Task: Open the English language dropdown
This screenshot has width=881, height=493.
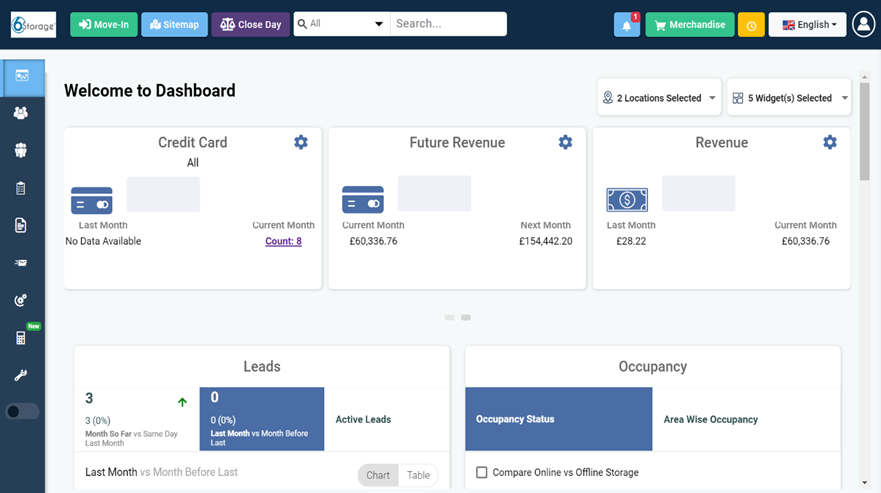Action: pos(807,25)
